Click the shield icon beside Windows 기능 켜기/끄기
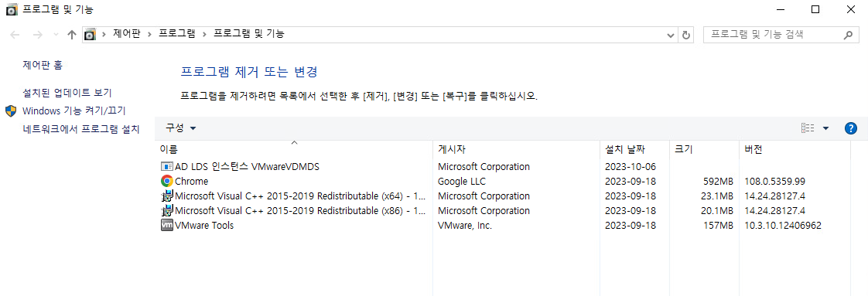 (11, 111)
